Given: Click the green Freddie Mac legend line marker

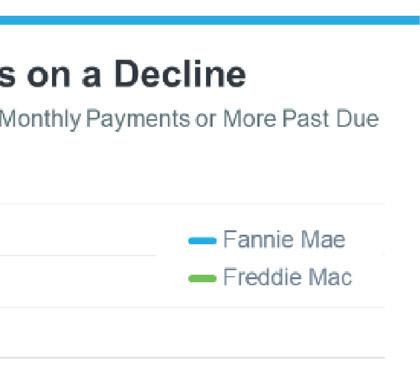Looking at the screenshot, I should (202, 278).
